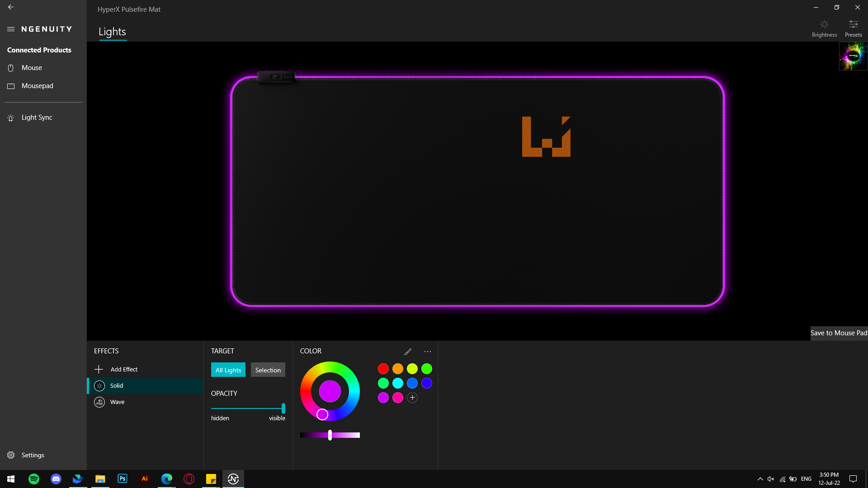Drag the opacity slider toward visible
The image size is (868, 488).
284,408
